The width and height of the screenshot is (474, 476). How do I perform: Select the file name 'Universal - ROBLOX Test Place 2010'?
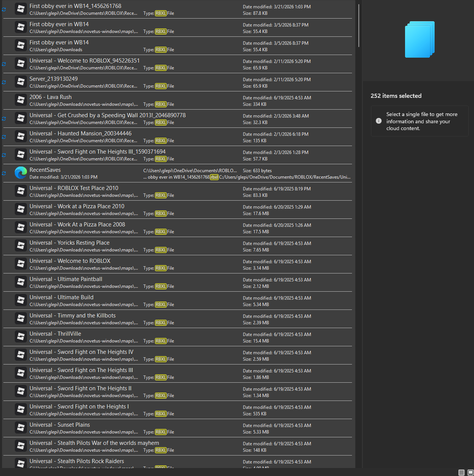(x=74, y=188)
